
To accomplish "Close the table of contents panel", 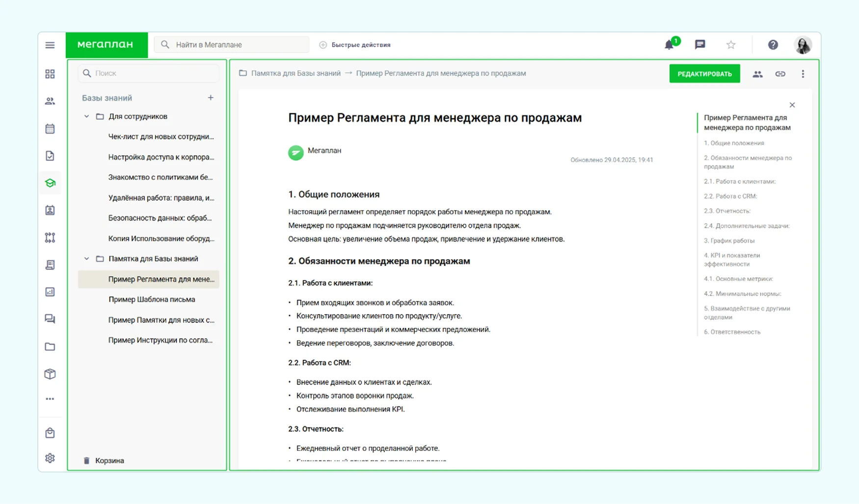I will click(x=792, y=105).
